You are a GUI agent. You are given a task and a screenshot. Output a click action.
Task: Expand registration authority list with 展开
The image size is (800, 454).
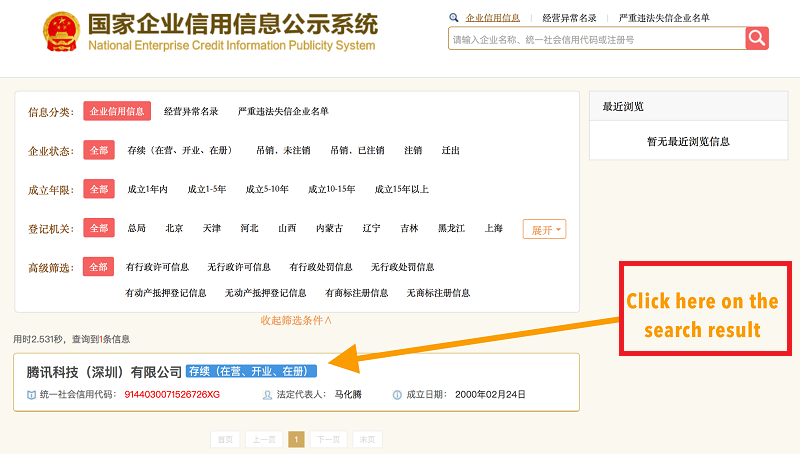544,229
